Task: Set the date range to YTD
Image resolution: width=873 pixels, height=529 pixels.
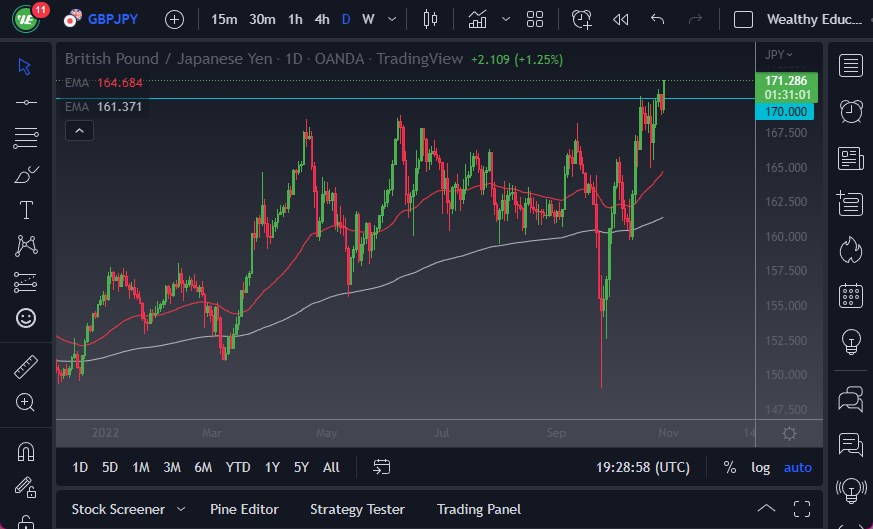Action: point(238,467)
